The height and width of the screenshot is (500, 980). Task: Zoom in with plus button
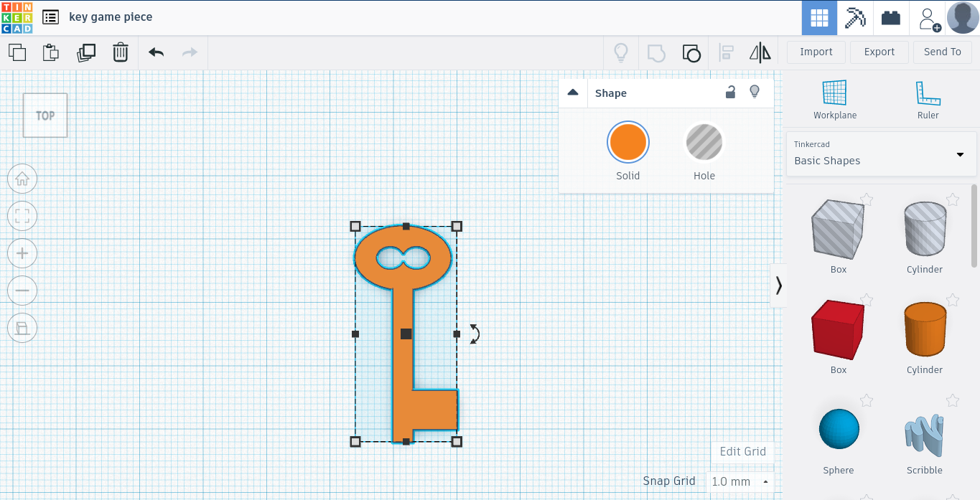[x=22, y=253]
